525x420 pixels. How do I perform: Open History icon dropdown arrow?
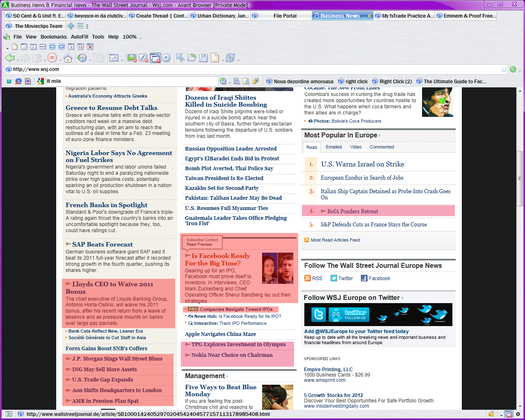click(89, 60)
